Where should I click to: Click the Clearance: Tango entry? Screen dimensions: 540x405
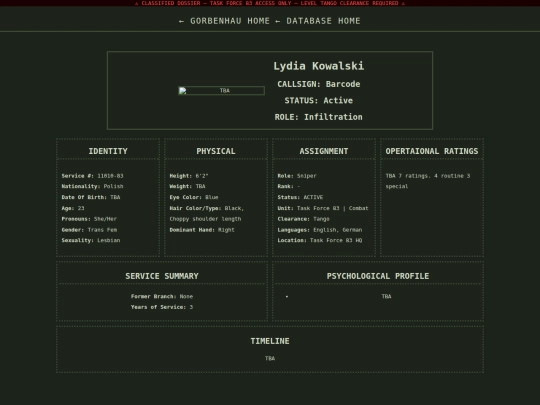[303, 219]
